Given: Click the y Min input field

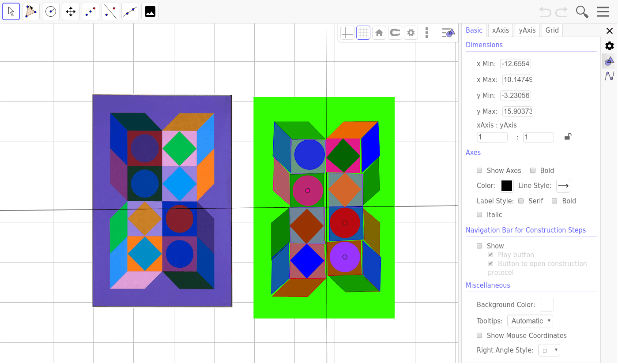Looking at the screenshot, I should click(x=516, y=96).
